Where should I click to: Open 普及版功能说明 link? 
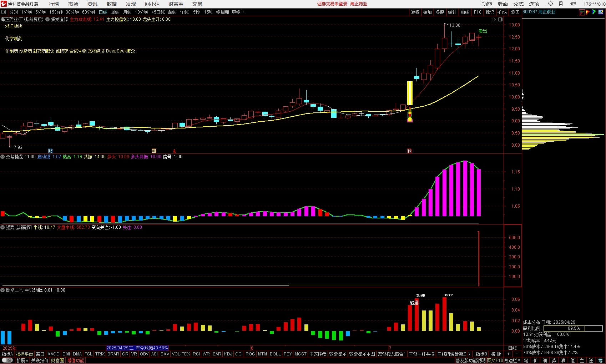pyautogui.click(x=470, y=360)
